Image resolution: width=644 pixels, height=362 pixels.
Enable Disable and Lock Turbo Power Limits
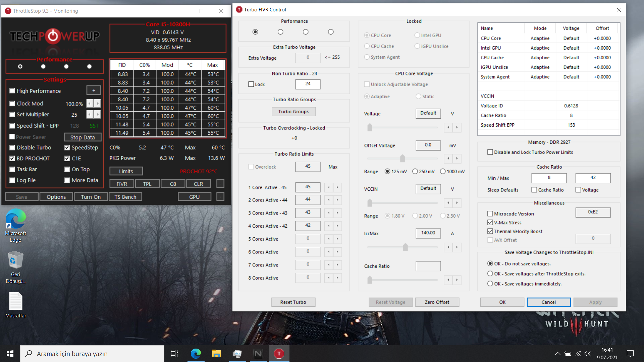[x=490, y=152]
